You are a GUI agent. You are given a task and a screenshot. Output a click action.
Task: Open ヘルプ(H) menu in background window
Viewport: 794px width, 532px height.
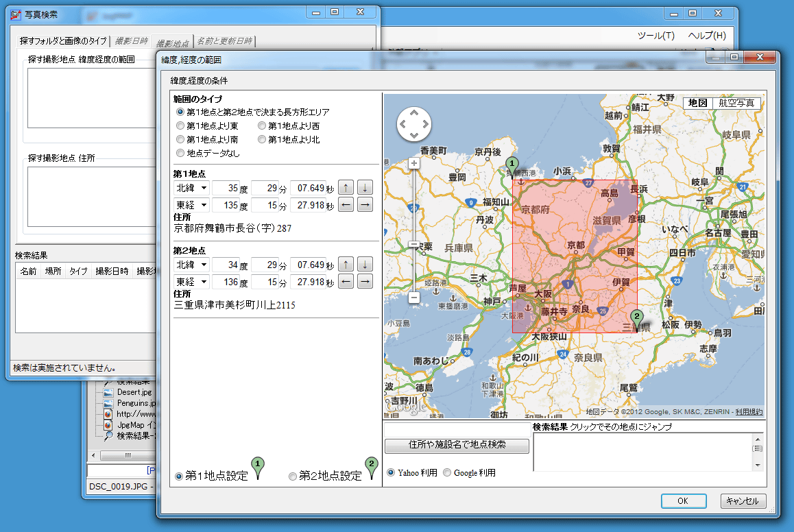(707, 36)
